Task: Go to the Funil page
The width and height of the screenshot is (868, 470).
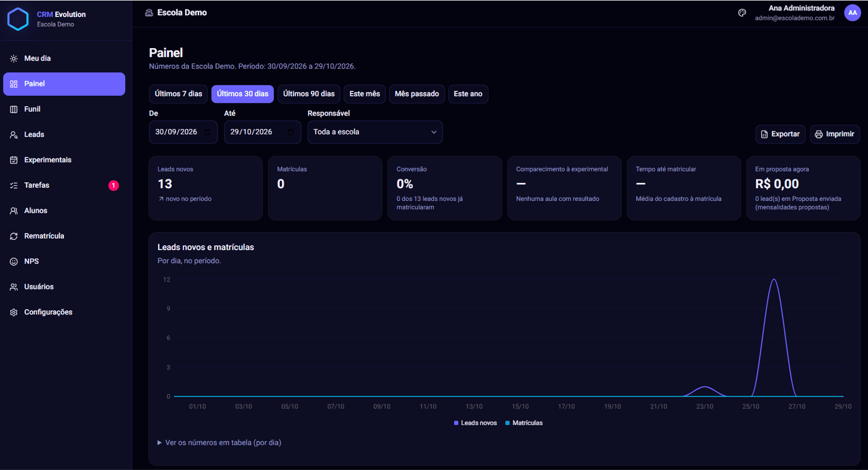Action: (x=64, y=109)
